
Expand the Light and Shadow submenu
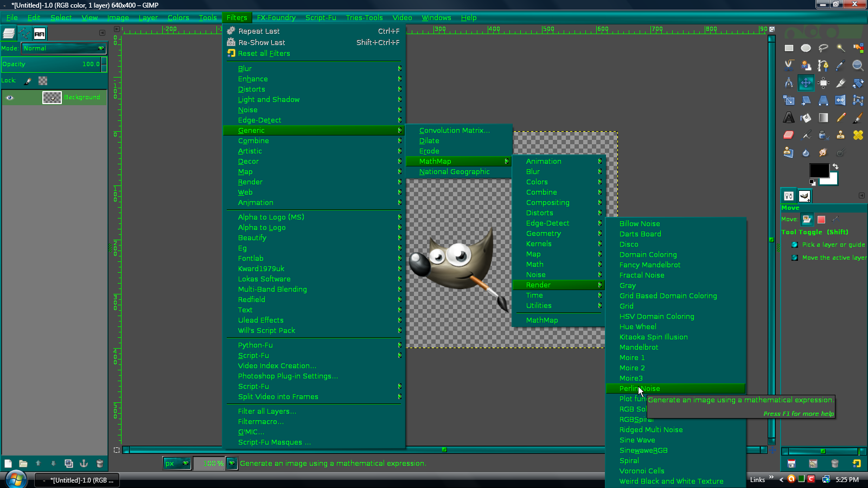pos(314,100)
